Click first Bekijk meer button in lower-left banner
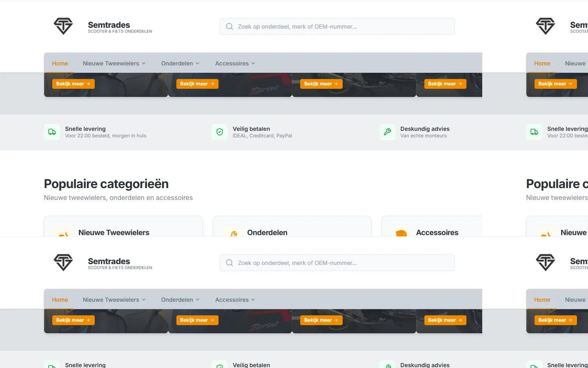Screen dimensions: 588x368 click(x=73, y=320)
